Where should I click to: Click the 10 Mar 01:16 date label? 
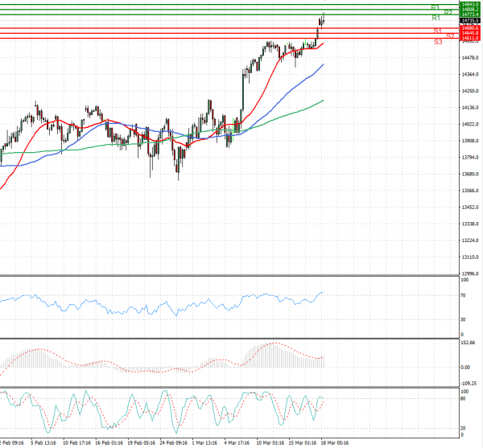[270, 442]
